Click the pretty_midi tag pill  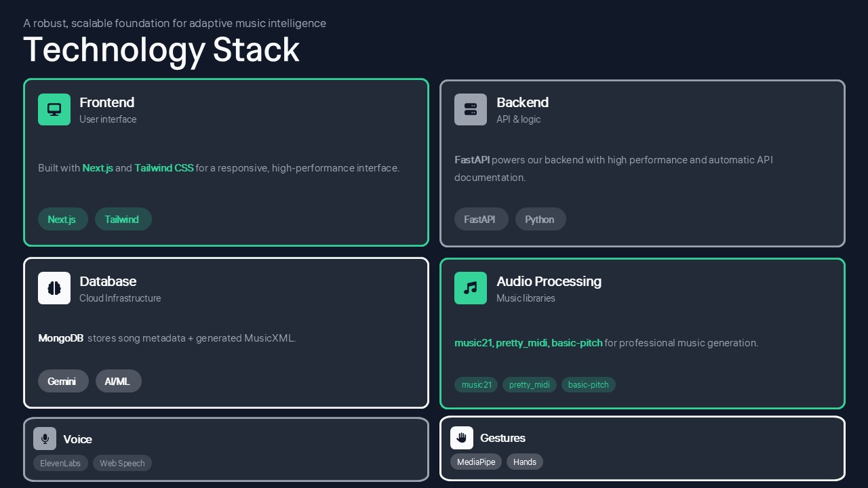coord(530,384)
